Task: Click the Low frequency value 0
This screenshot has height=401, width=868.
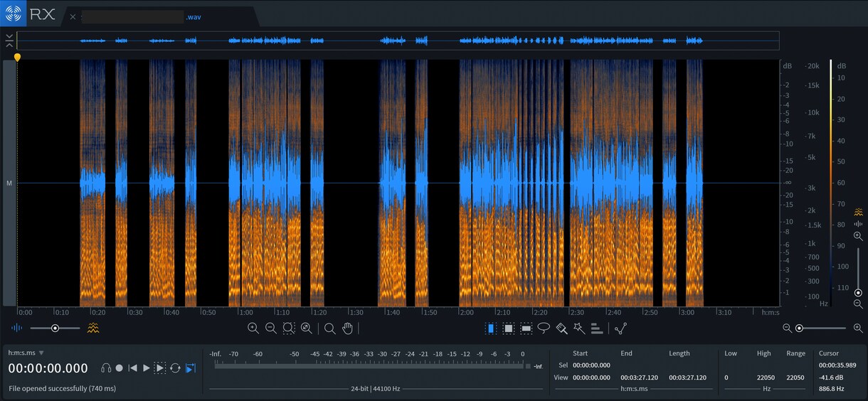Action: [726, 378]
